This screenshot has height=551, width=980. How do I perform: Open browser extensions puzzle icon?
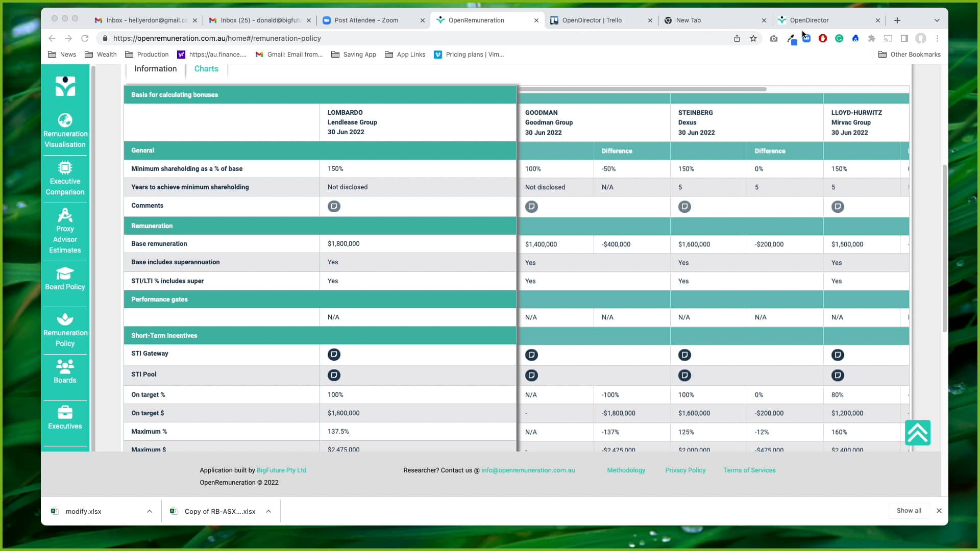[872, 38]
